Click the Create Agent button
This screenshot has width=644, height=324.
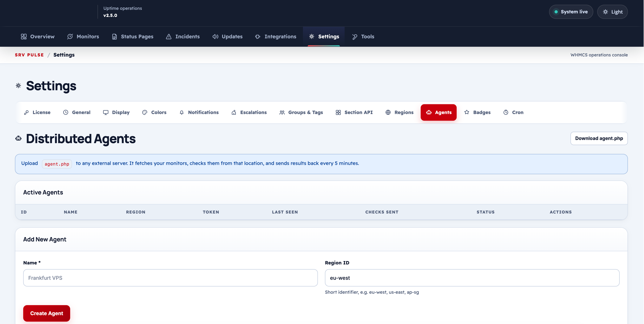pos(47,313)
